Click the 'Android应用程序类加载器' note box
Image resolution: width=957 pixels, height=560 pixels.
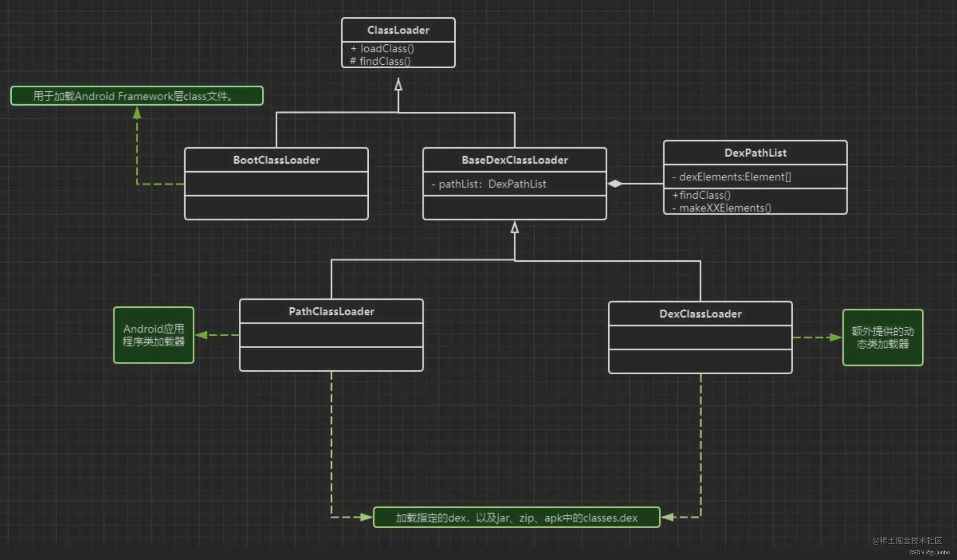[x=153, y=335]
